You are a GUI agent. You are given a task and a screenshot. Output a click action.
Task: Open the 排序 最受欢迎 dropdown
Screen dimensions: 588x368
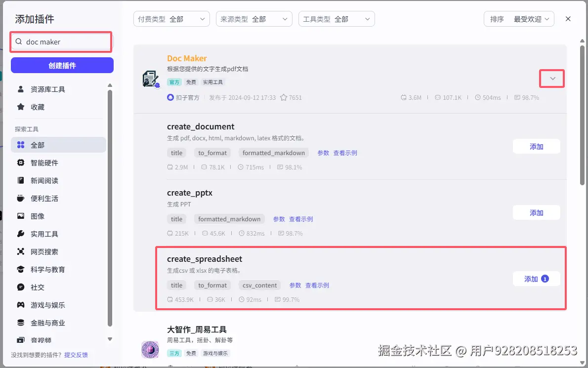(519, 19)
